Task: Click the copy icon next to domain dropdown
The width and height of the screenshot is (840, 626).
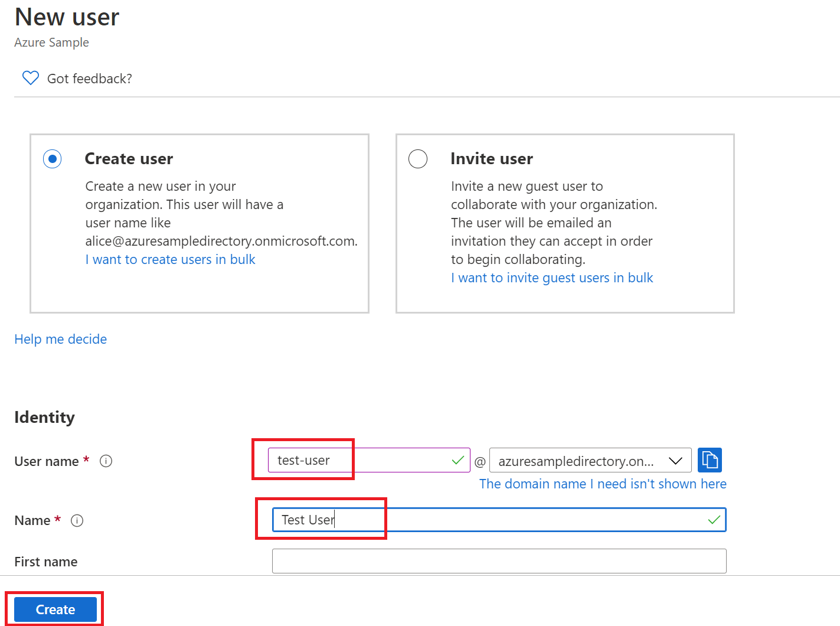Action: tap(710, 459)
